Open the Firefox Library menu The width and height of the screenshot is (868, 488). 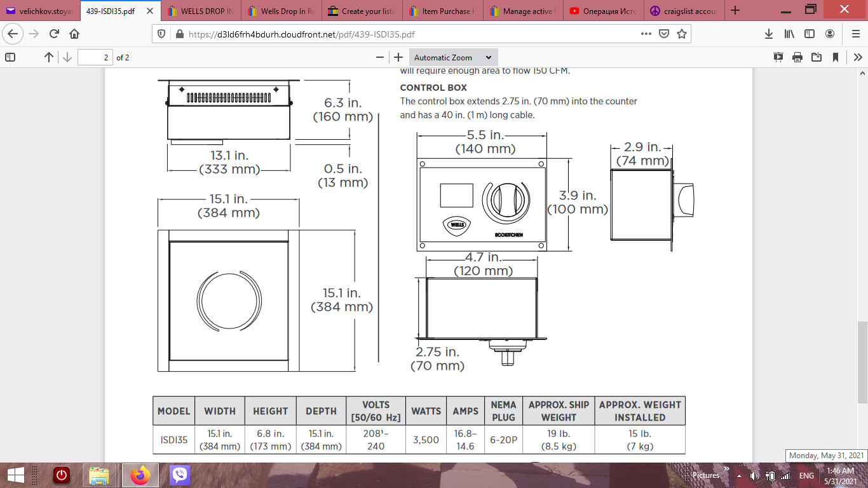click(x=789, y=34)
